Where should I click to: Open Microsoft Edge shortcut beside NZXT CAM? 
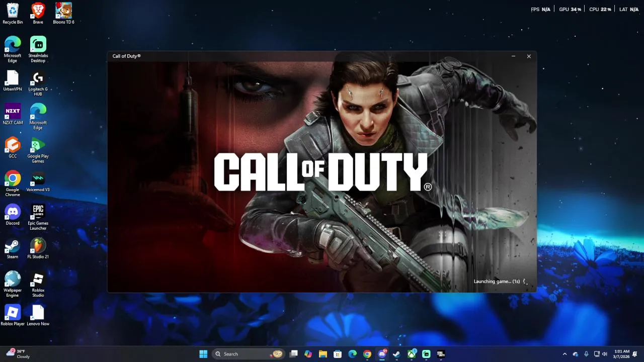coord(38,117)
